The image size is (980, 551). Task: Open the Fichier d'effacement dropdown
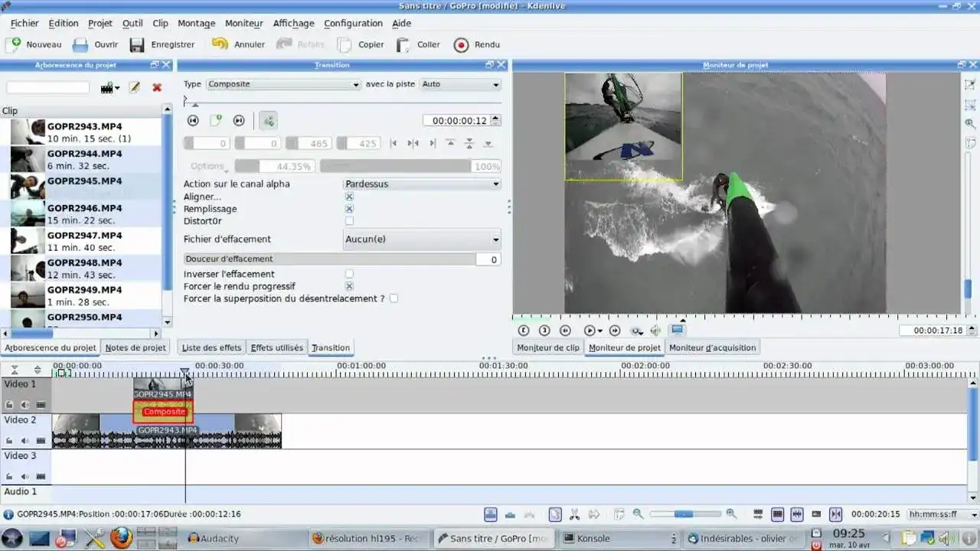tap(421, 239)
